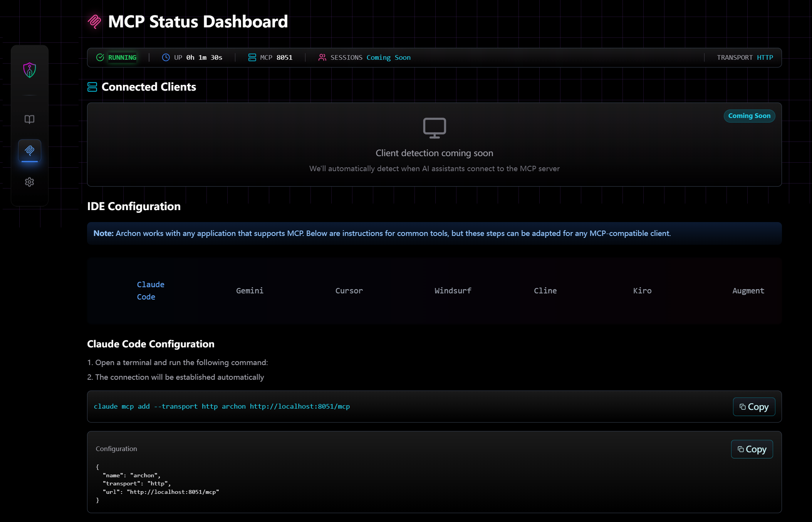The width and height of the screenshot is (812, 522).
Task: Open Settings gear icon in sidebar
Action: (30, 182)
